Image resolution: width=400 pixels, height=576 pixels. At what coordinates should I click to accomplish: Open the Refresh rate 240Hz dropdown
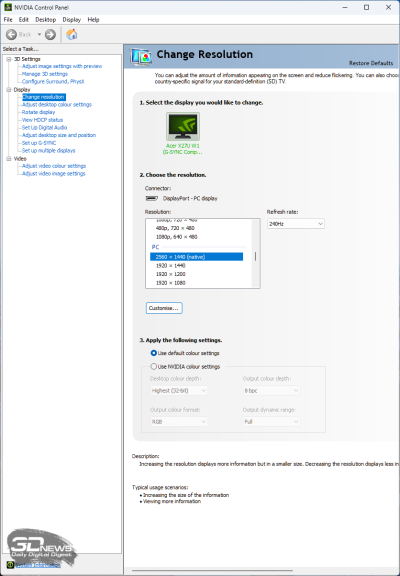tap(296, 224)
